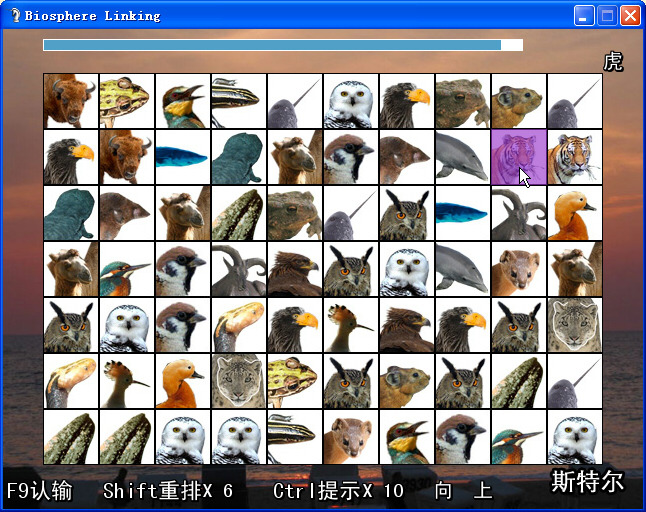The width and height of the screenshot is (646, 512).
Task: Click the dolphin tile left of the weasel
Action: [x=463, y=269]
